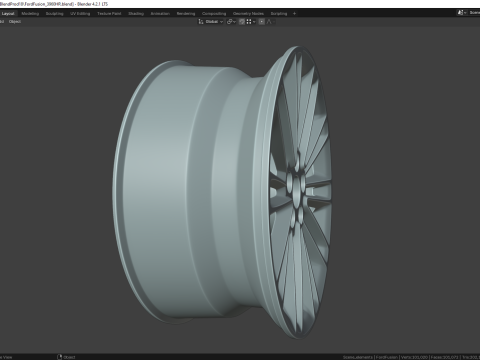Toggle proportional editing button
Viewport: 480px width, 360px height.
coord(262,22)
